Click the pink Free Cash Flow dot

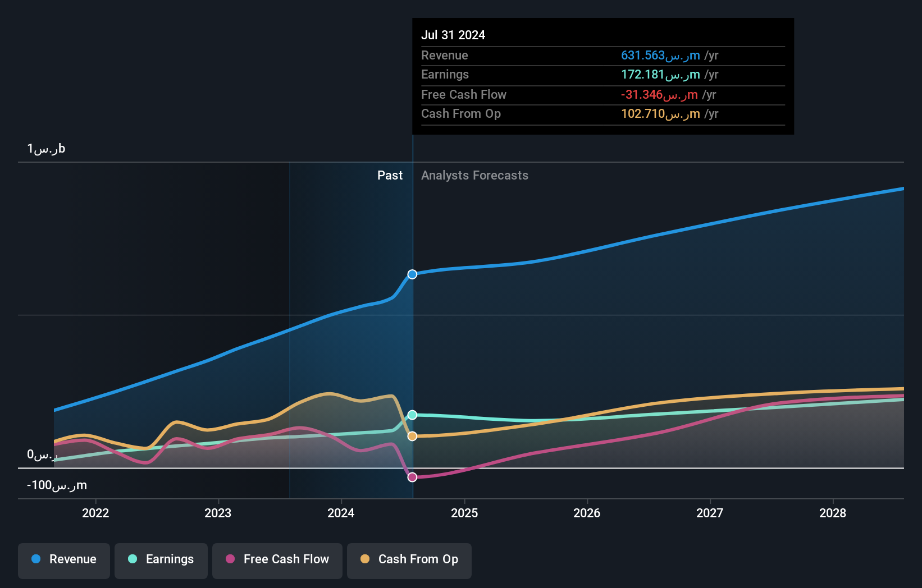(230, 559)
